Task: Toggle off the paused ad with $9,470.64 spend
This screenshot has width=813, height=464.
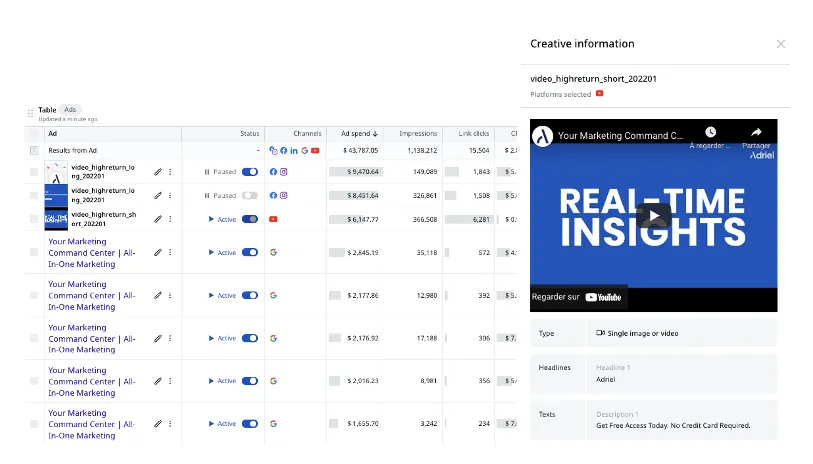Action: [x=250, y=172]
